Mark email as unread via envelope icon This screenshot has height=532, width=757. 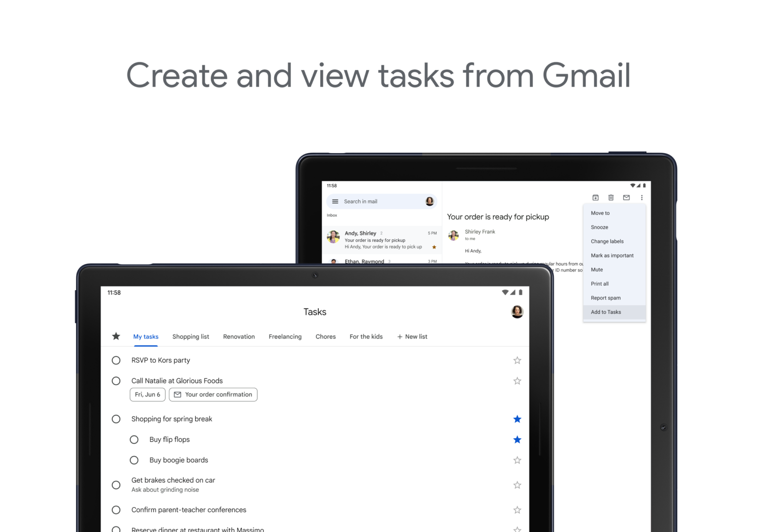click(626, 197)
